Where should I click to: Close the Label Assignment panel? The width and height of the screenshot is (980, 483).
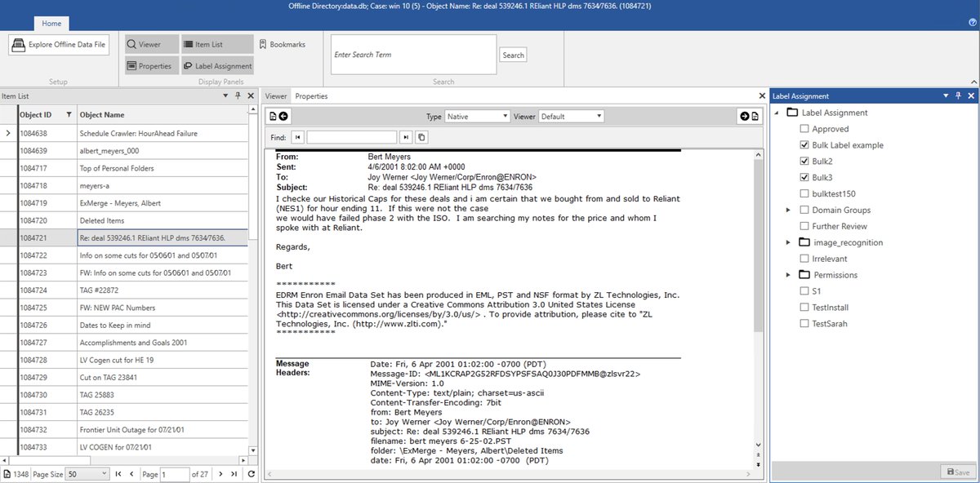tap(971, 95)
